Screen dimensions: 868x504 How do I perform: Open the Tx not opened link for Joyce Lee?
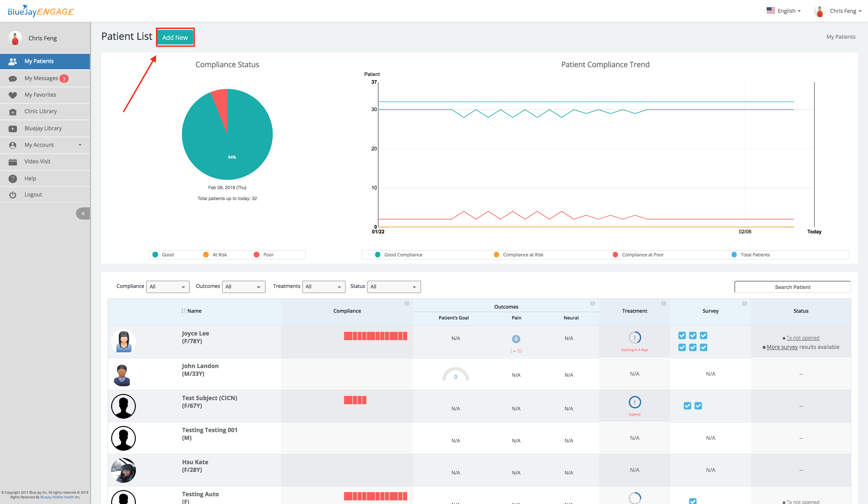click(x=803, y=338)
